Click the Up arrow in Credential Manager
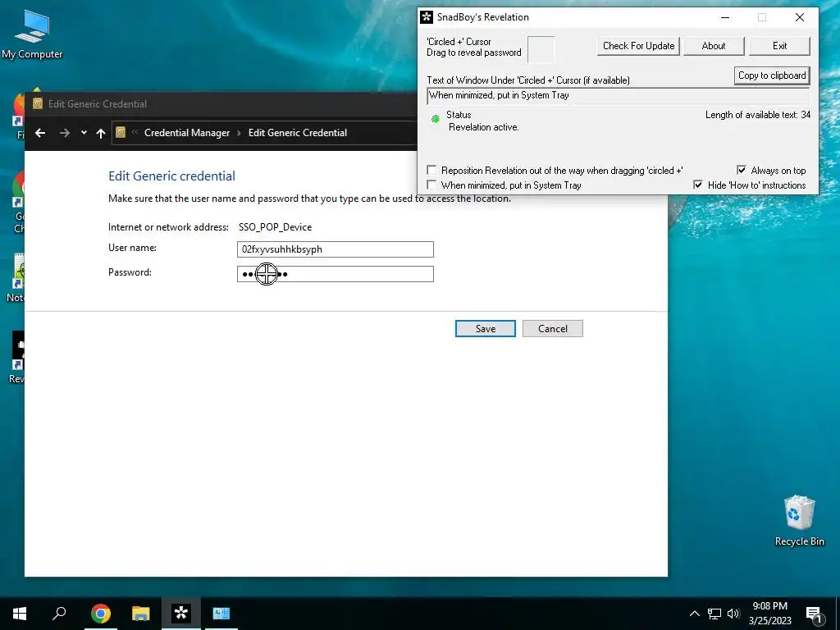840x630 pixels. [101, 133]
